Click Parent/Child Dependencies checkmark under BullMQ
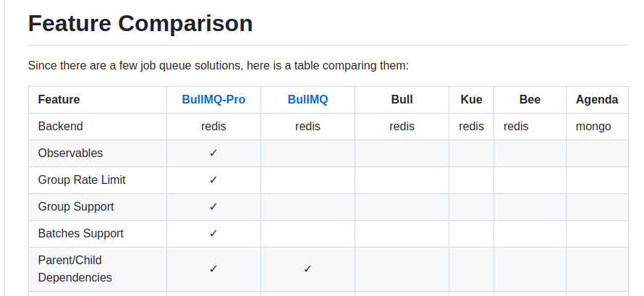This screenshot has width=644, height=296. click(308, 268)
